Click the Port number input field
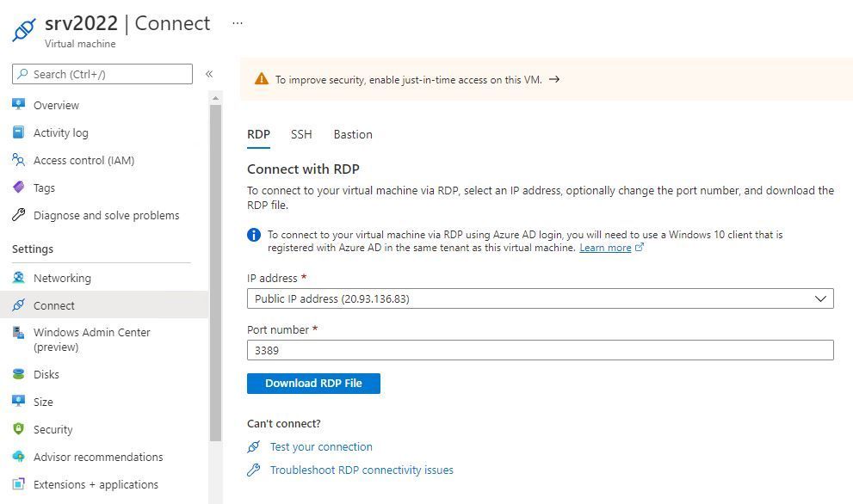 tap(541, 350)
